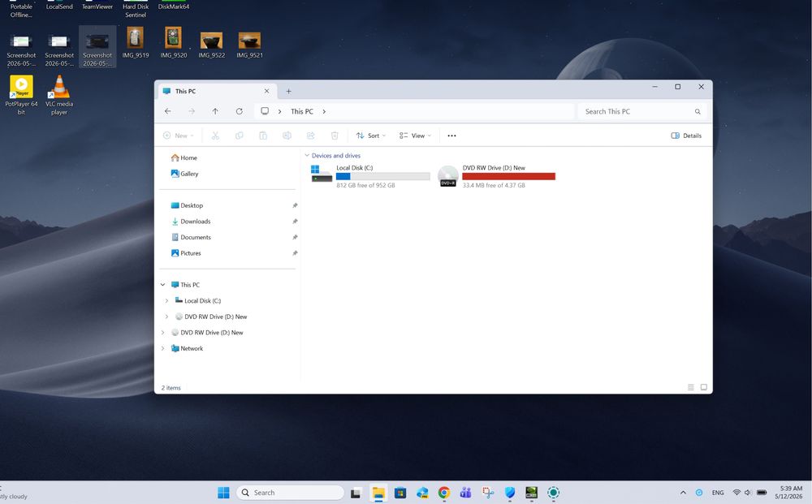
Task: Open the chevron after This PC in breadcrumb
Action: pos(324,111)
